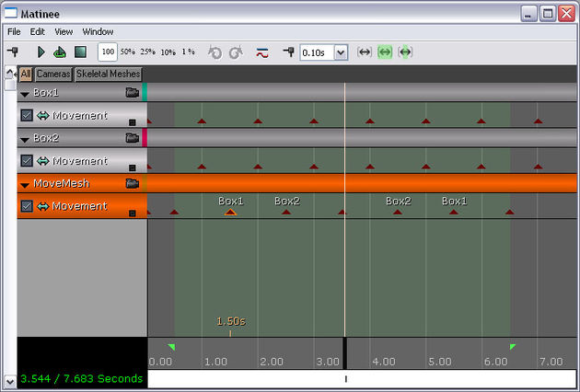Click the camera icon on Box2 group
This screenshot has height=392, width=580.
(132, 138)
